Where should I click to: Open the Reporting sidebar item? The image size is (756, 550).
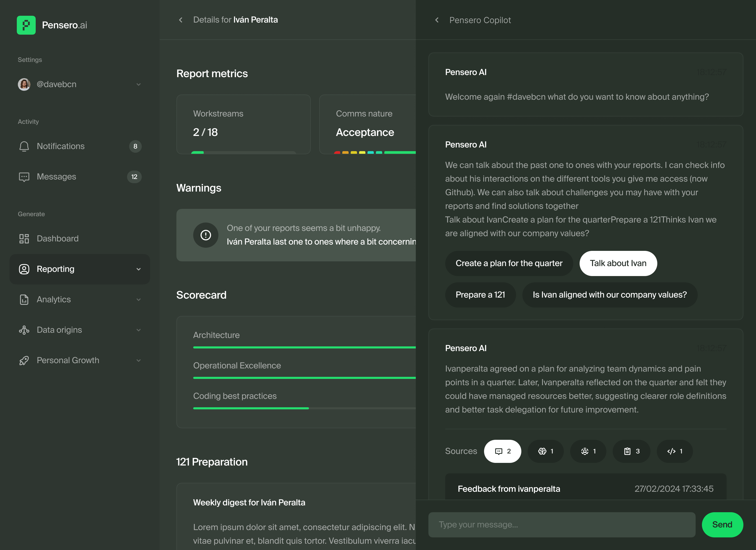[x=56, y=269]
